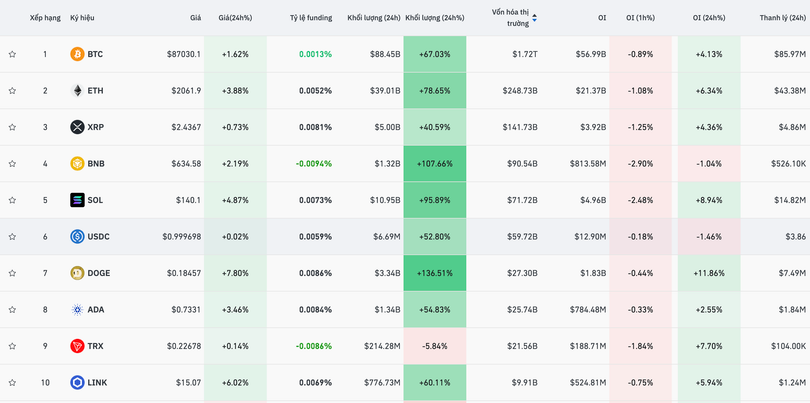This screenshot has height=403, width=810.
Task: Click the TRX Tron coin icon
Action: point(77,346)
